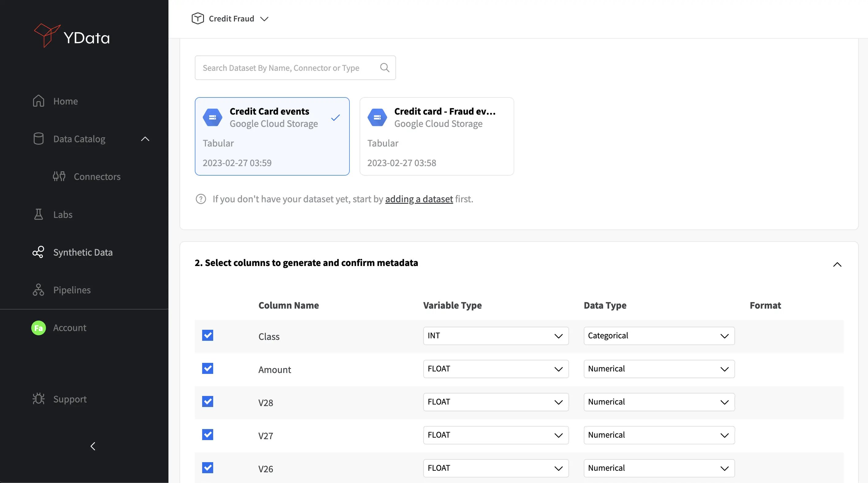Uncheck the Class column checkbox

[208, 335]
